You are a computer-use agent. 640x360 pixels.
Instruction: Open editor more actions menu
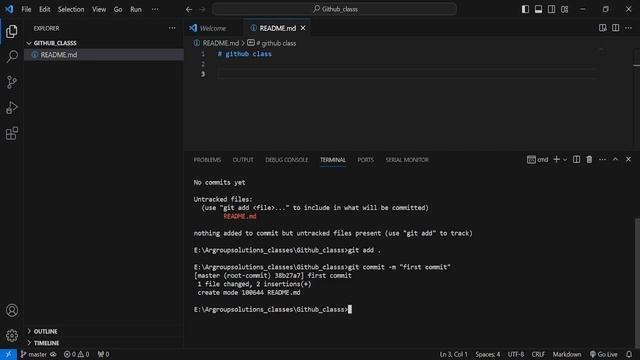[629, 28]
